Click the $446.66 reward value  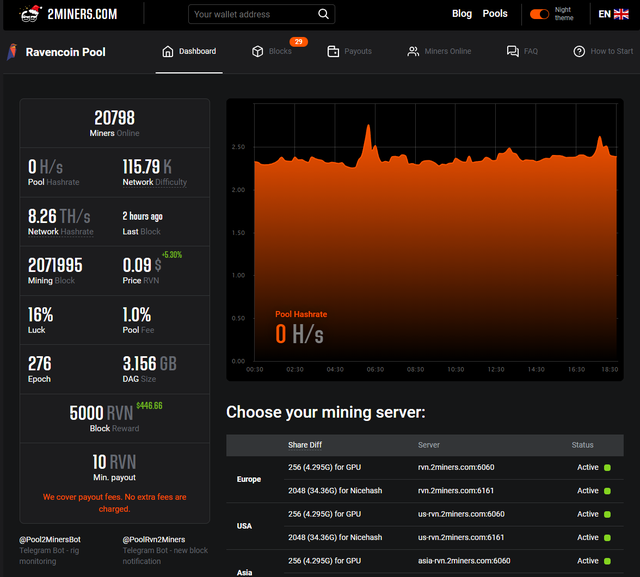(149, 406)
